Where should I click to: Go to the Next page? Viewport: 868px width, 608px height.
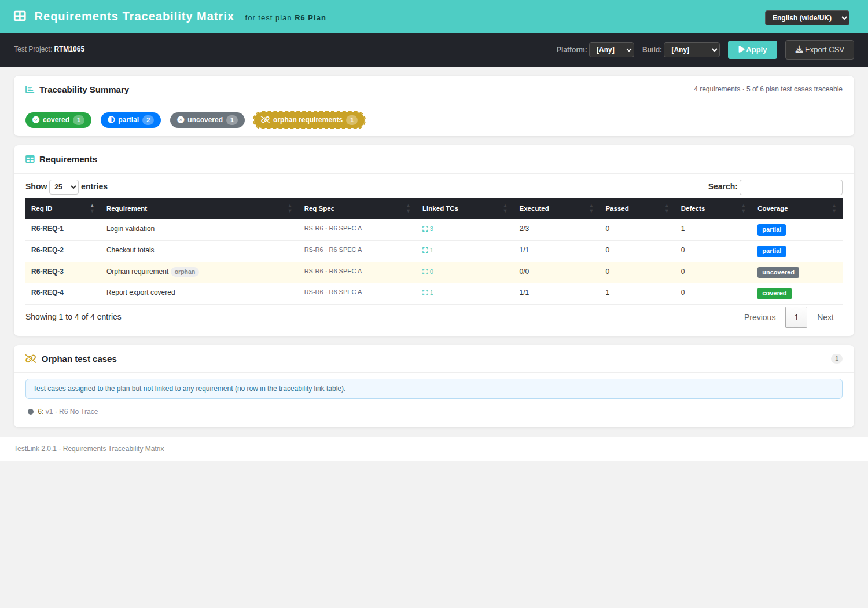pyautogui.click(x=825, y=317)
